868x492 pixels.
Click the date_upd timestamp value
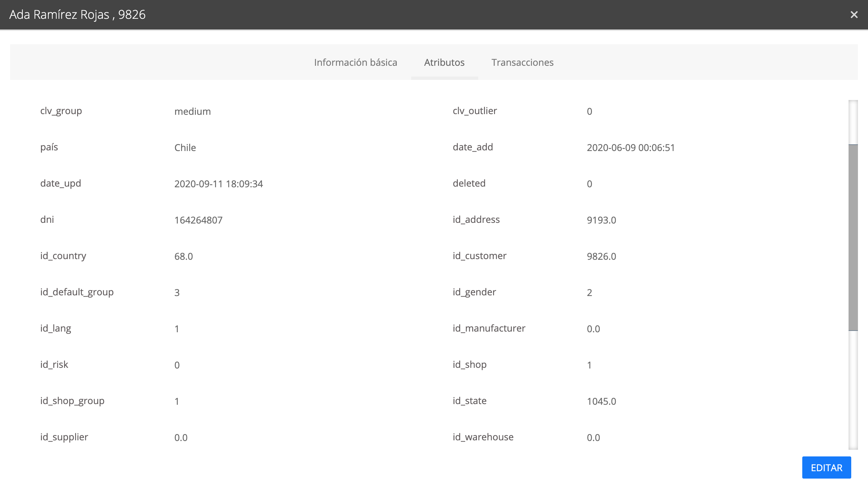(218, 184)
